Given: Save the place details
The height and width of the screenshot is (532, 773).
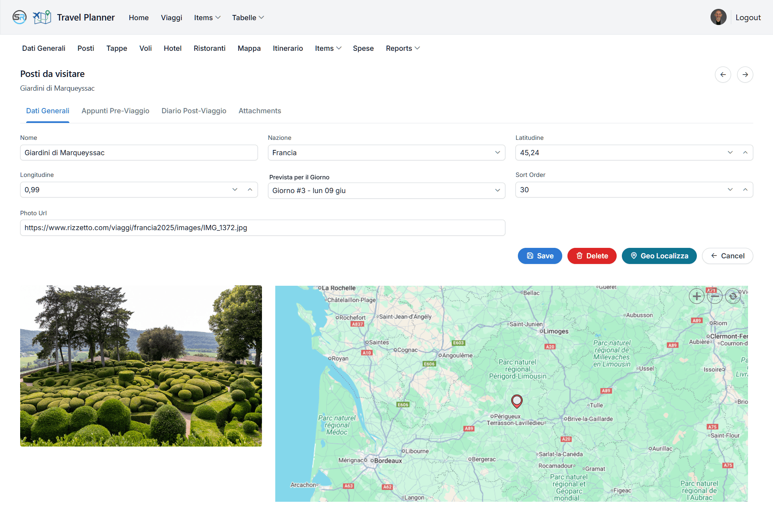Looking at the screenshot, I should click(540, 256).
